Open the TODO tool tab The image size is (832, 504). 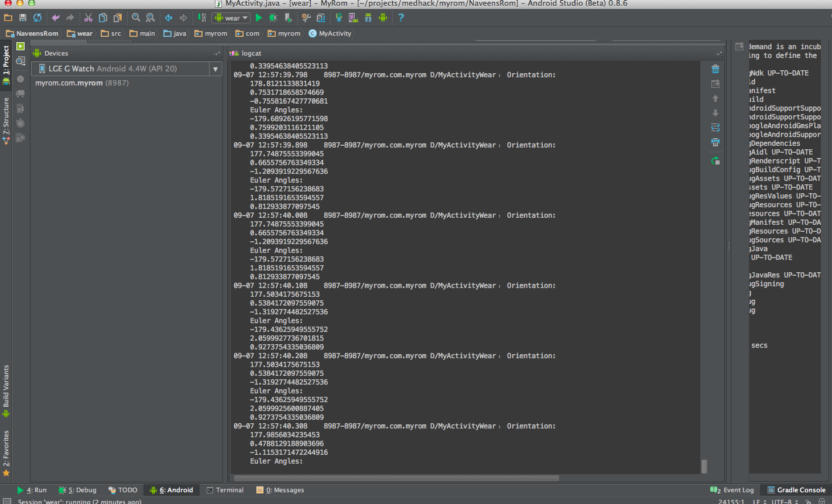point(123,490)
